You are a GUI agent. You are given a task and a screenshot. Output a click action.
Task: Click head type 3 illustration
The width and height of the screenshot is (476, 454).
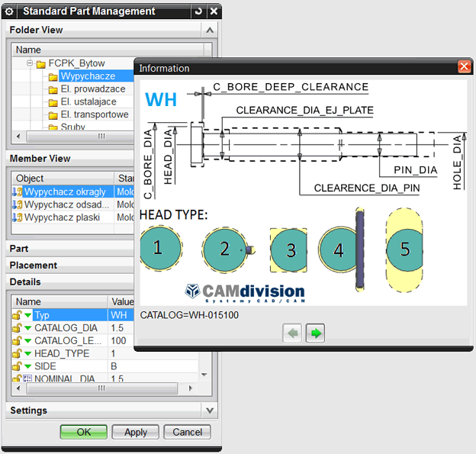[288, 250]
